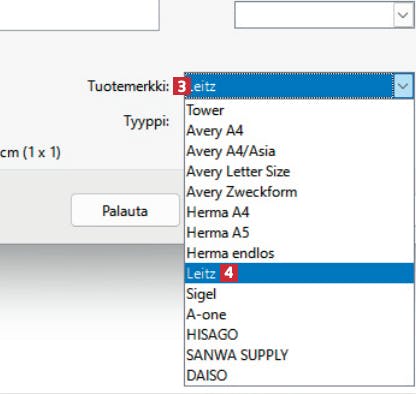Click the large white text box at top left
416x394 pixels.
point(79,15)
